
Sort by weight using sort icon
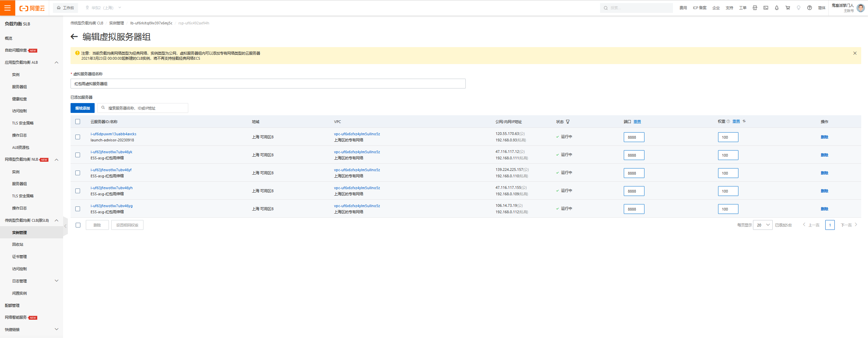(744, 121)
